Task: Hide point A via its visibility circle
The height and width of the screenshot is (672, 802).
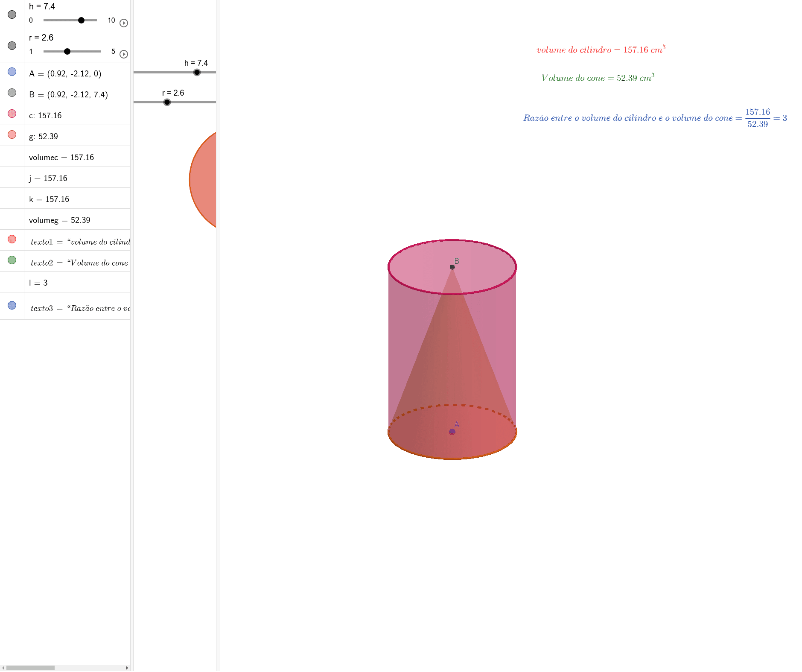Action: (x=12, y=72)
